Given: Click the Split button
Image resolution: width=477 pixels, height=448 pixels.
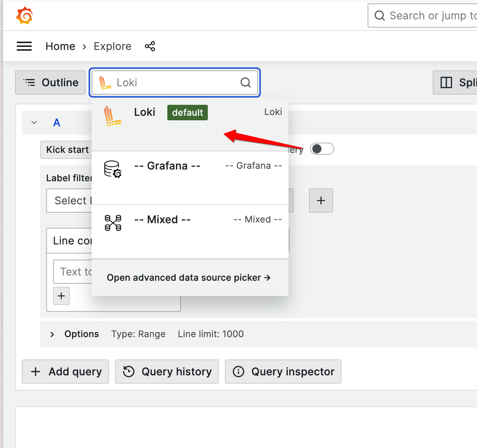Looking at the screenshot, I should tap(455, 82).
